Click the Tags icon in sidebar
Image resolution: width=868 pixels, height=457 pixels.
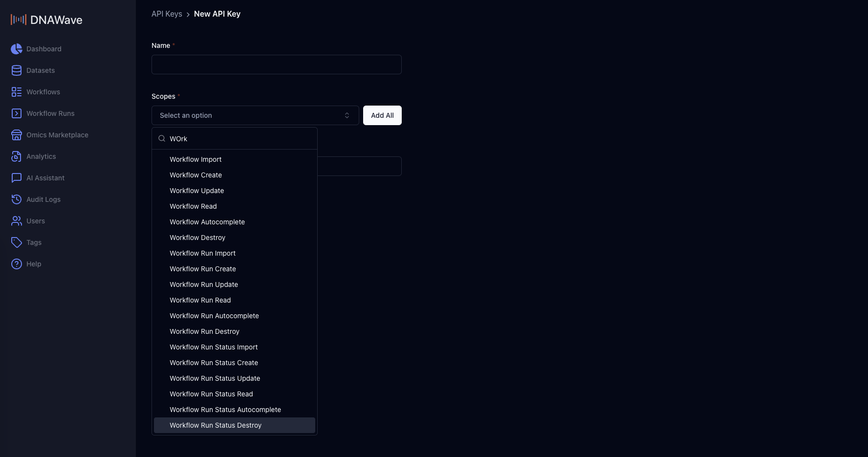pos(16,242)
